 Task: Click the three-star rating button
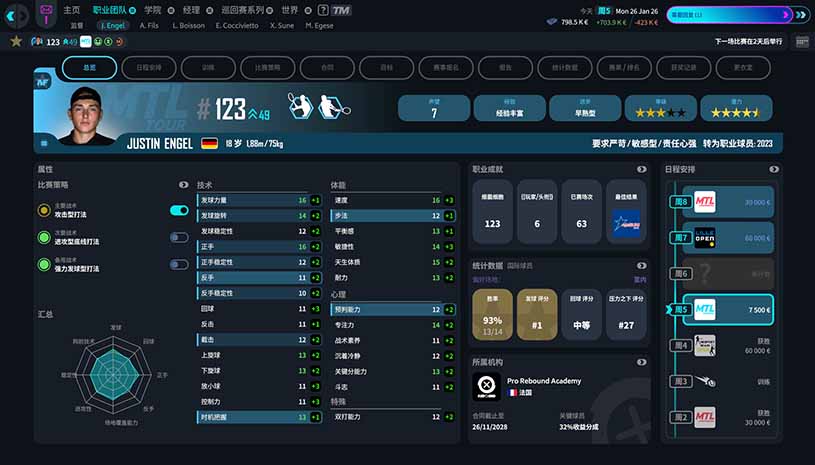(x=661, y=108)
